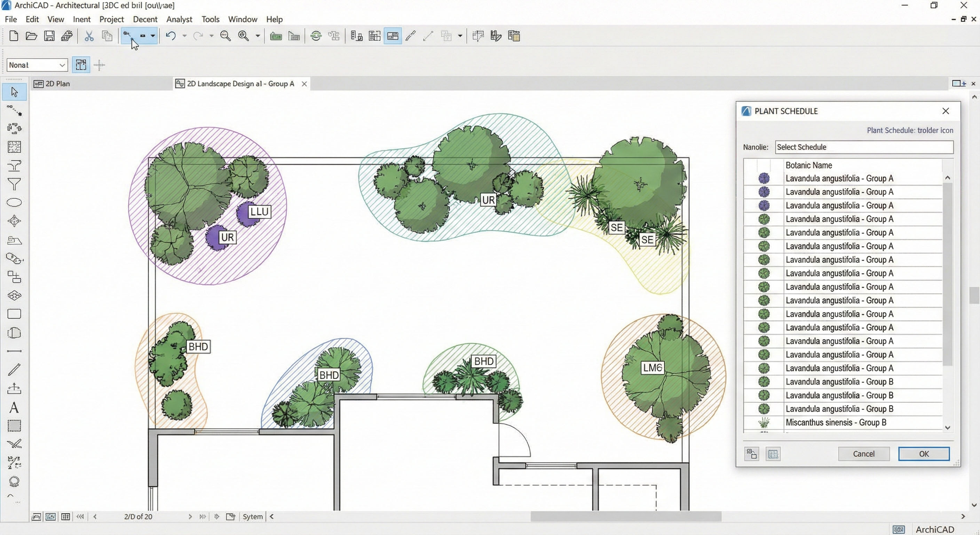Screen dimensions: 980x535
Task: Click the Print icon in toolbar
Action: pos(67,36)
